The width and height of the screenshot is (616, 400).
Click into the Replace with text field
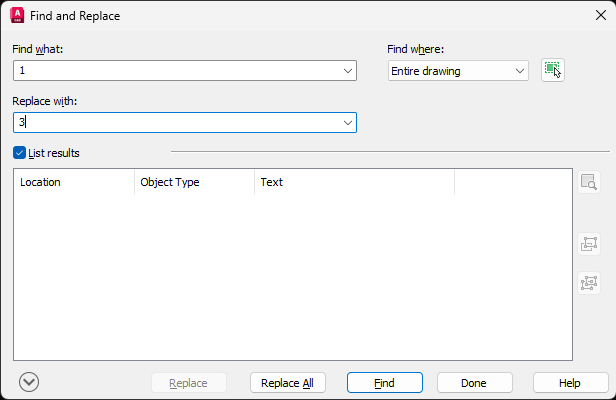pos(177,122)
